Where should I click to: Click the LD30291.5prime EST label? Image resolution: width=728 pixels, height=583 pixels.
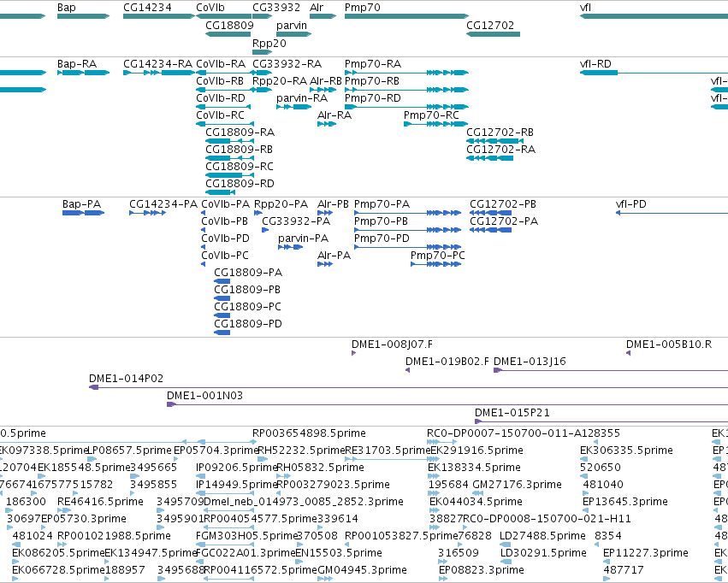pos(543,553)
